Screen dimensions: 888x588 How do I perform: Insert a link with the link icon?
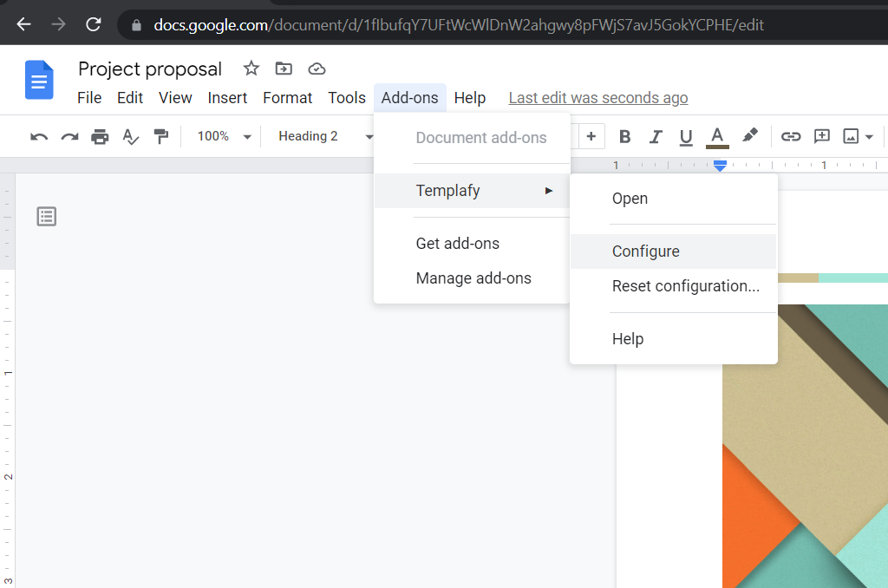pyautogui.click(x=791, y=136)
